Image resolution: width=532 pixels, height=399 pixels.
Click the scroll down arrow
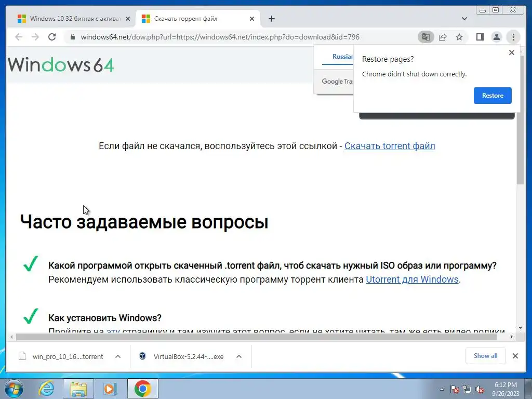(x=520, y=328)
